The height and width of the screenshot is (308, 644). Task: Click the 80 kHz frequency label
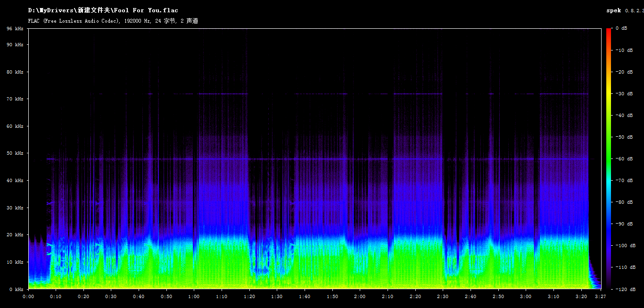(x=15, y=72)
